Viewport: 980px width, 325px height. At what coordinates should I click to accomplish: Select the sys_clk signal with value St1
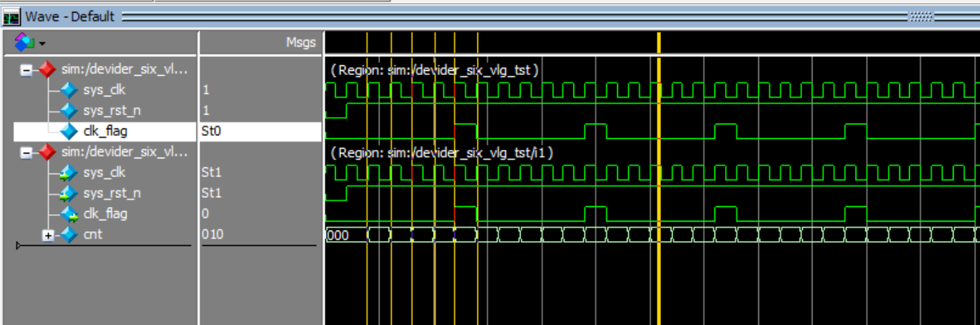104,173
